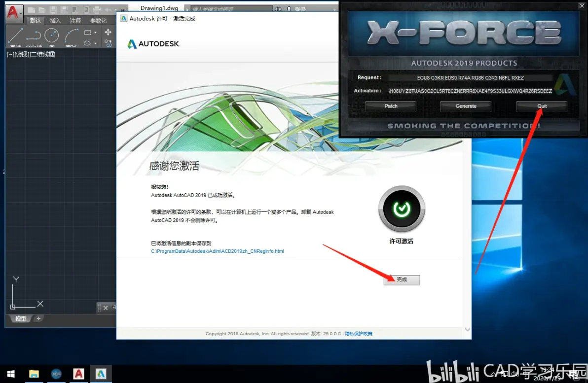Click the Copy tool below Move
588x383 pixels.
[108, 43]
